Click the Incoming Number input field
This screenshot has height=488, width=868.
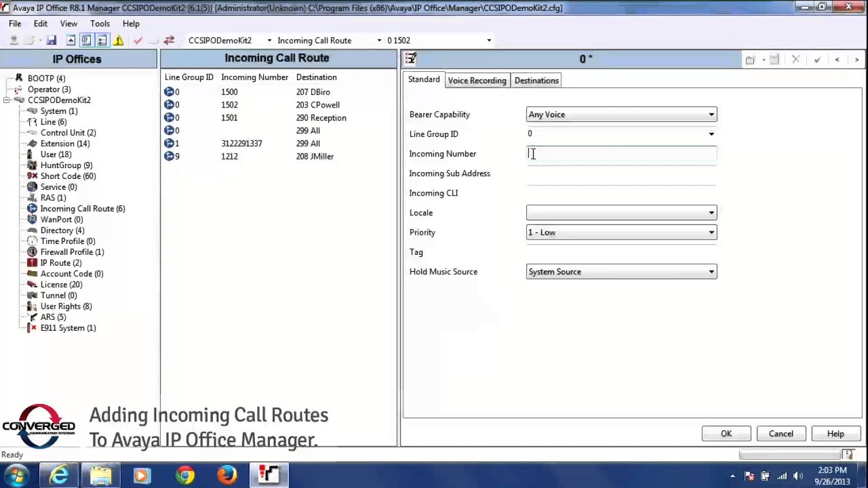[621, 154]
